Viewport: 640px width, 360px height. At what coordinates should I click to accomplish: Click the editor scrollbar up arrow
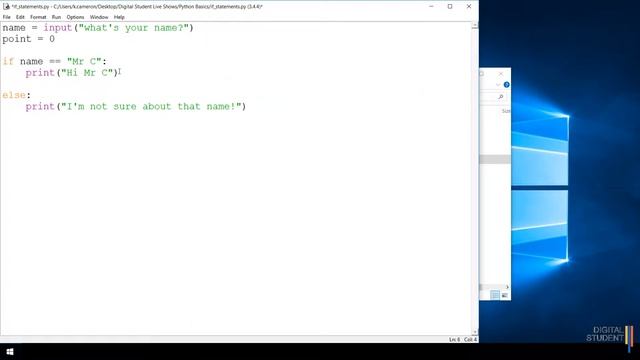point(475,26)
